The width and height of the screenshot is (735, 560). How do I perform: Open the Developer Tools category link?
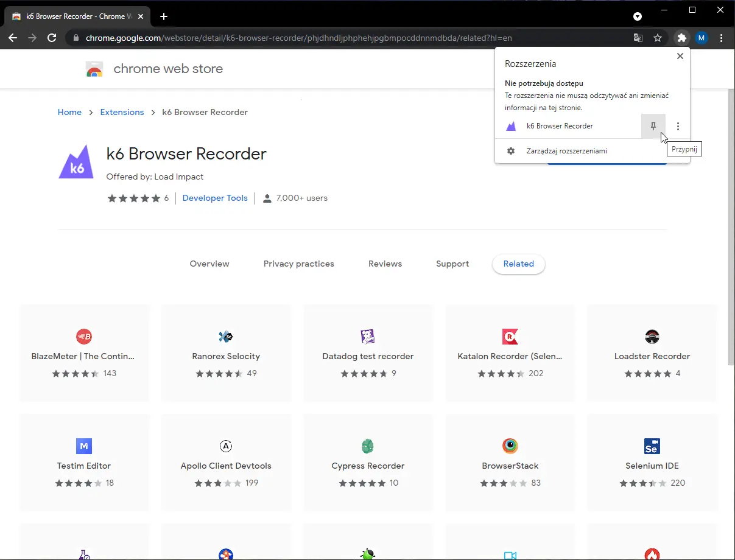[215, 198]
